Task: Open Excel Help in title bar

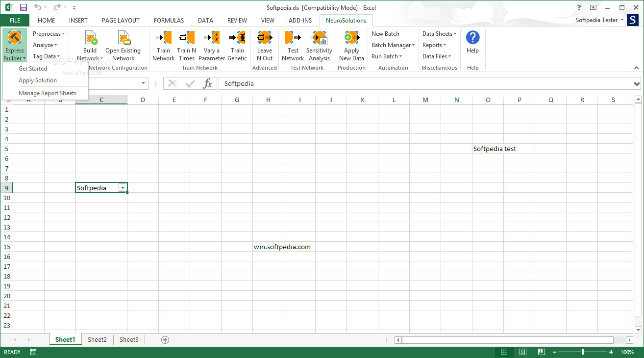Action: pos(579,7)
